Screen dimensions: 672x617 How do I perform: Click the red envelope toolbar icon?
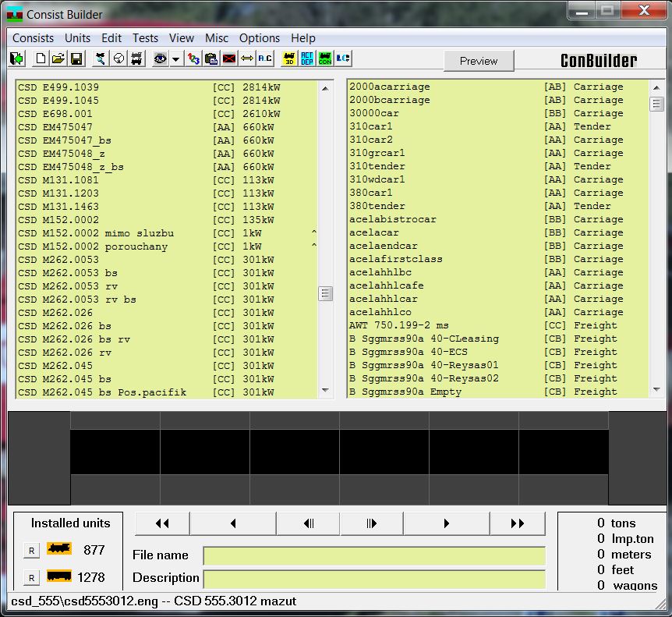(228, 59)
